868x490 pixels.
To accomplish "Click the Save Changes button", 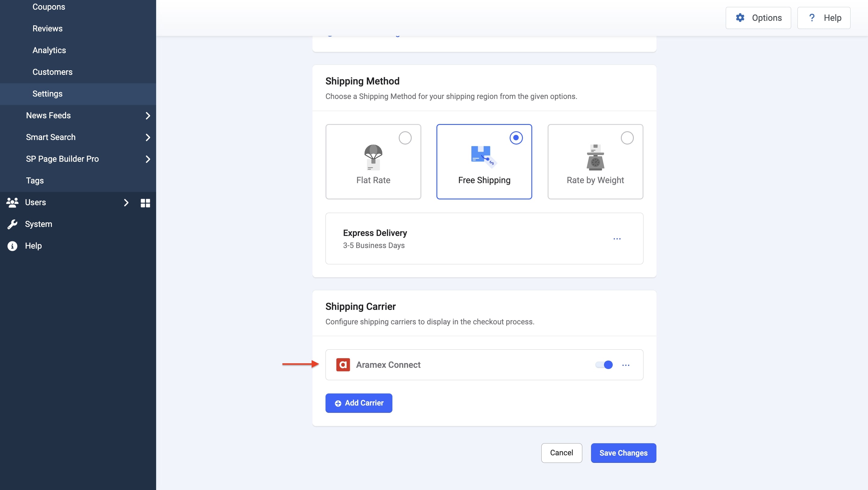I will point(623,453).
